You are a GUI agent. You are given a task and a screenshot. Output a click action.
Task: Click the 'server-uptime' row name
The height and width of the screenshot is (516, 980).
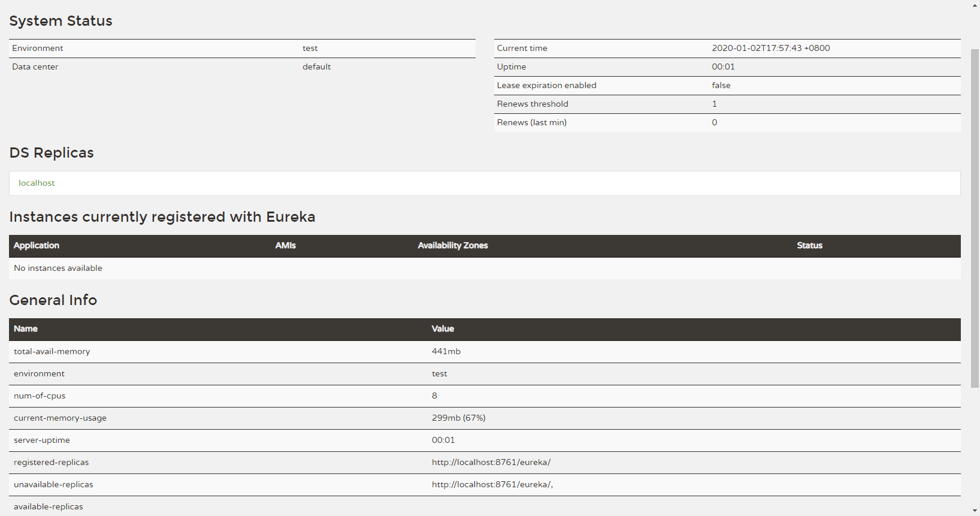point(42,440)
